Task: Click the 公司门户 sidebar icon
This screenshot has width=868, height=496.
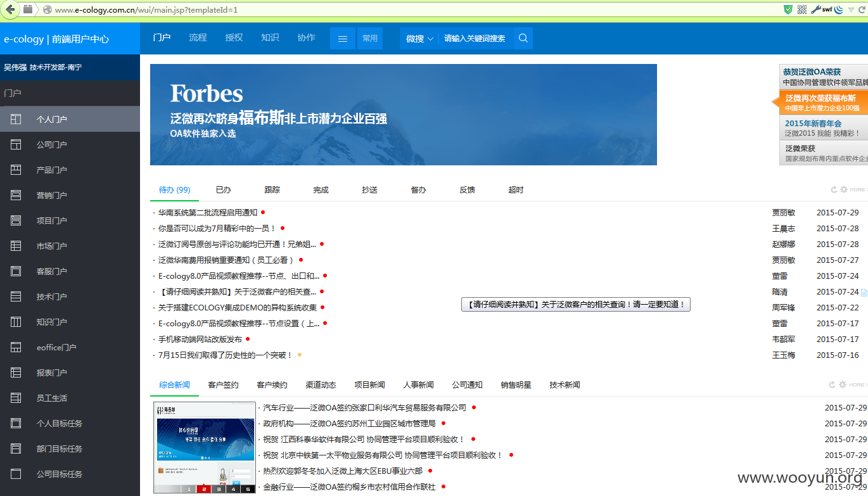Action: [x=16, y=144]
